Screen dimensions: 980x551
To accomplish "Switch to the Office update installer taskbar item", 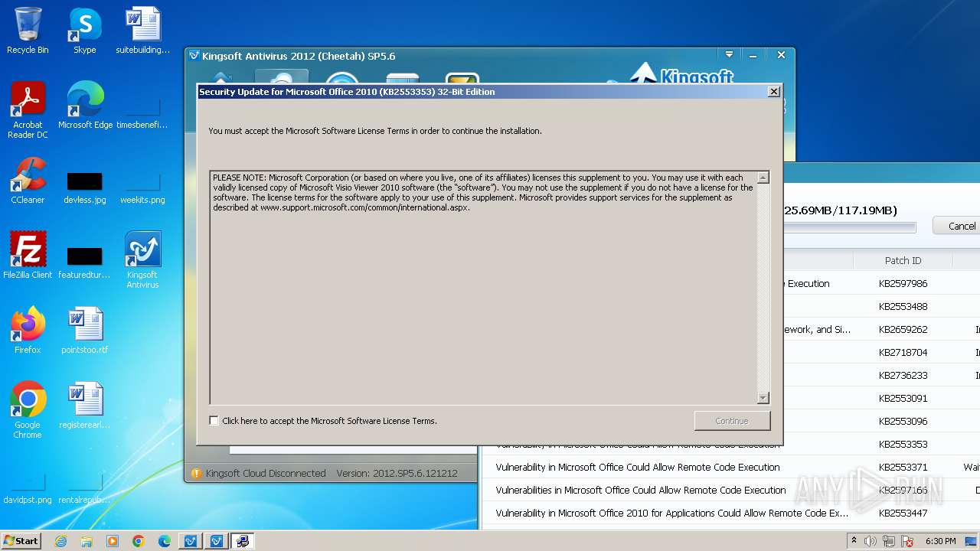I will (x=243, y=541).
